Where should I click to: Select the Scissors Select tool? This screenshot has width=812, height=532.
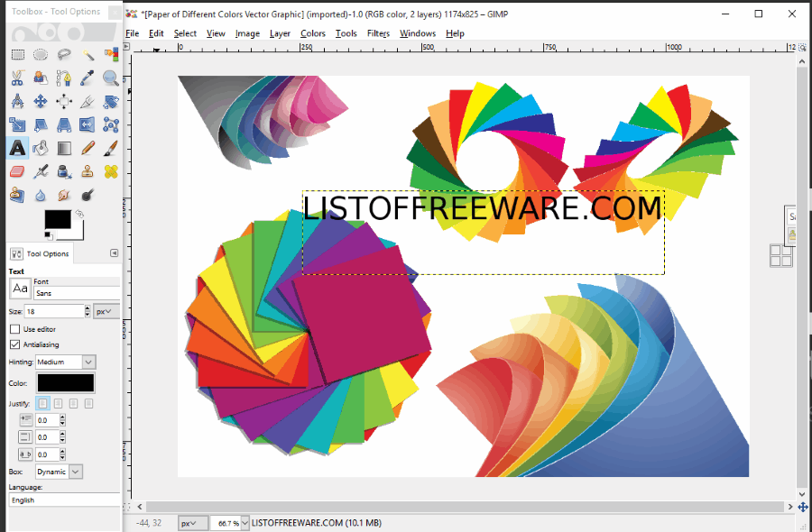(x=18, y=78)
